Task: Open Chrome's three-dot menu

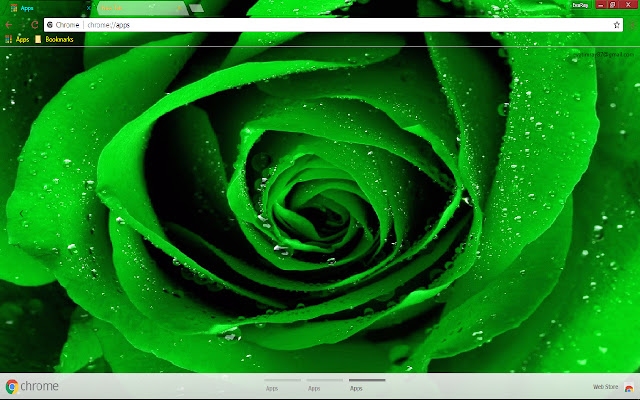Action: [x=633, y=25]
